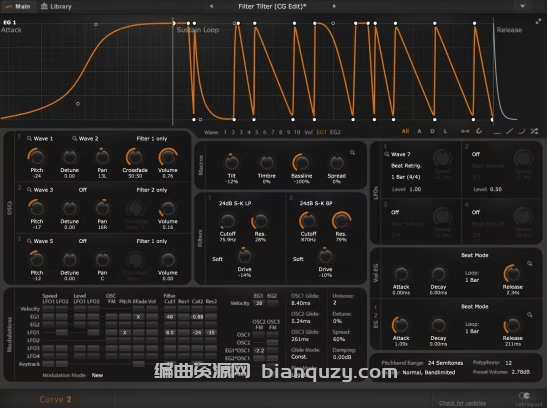
Task: Toggle the LFO1 to Pitch modulation cell
Action: pos(125,332)
